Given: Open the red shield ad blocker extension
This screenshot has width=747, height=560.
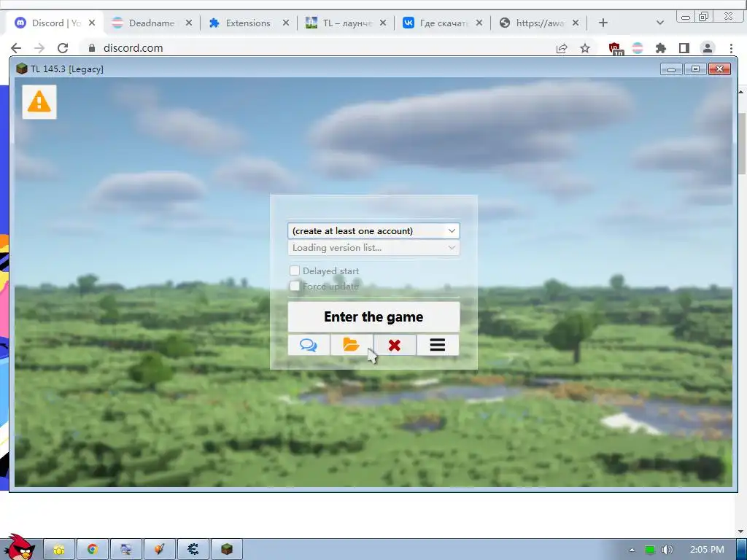Looking at the screenshot, I should click(x=614, y=49).
